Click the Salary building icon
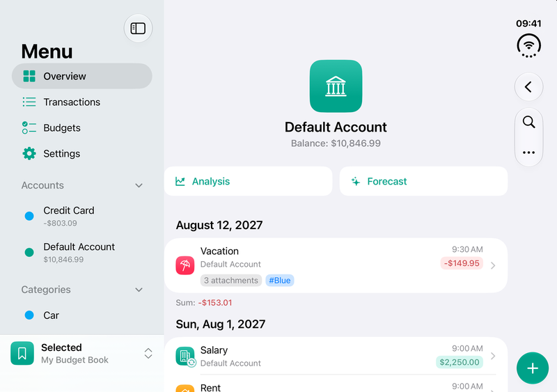557x392 pixels. pyautogui.click(x=185, y=356)
